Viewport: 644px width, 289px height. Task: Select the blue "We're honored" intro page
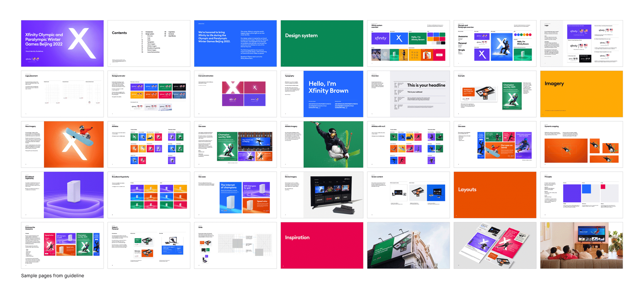(x=235, y=43)
